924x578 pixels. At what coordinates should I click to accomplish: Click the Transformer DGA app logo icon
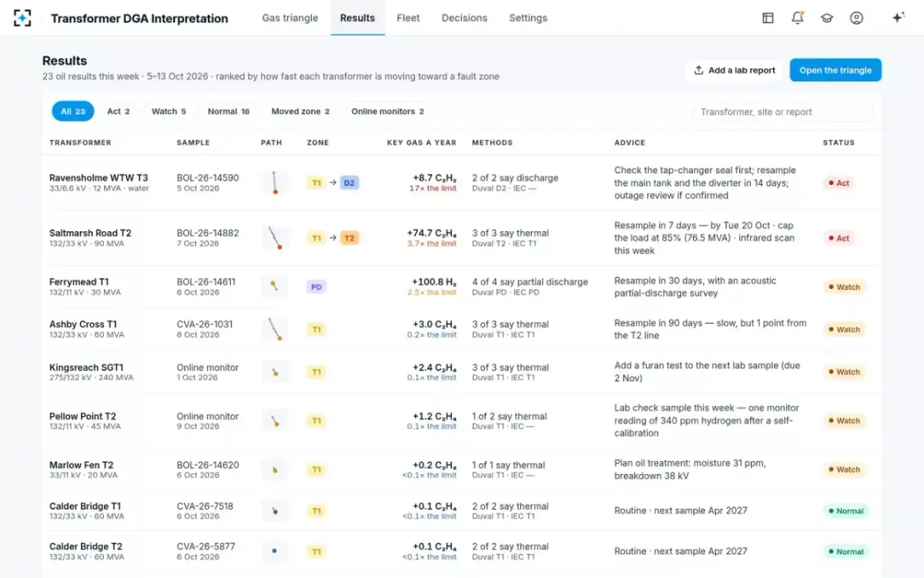tap(23, 18)
